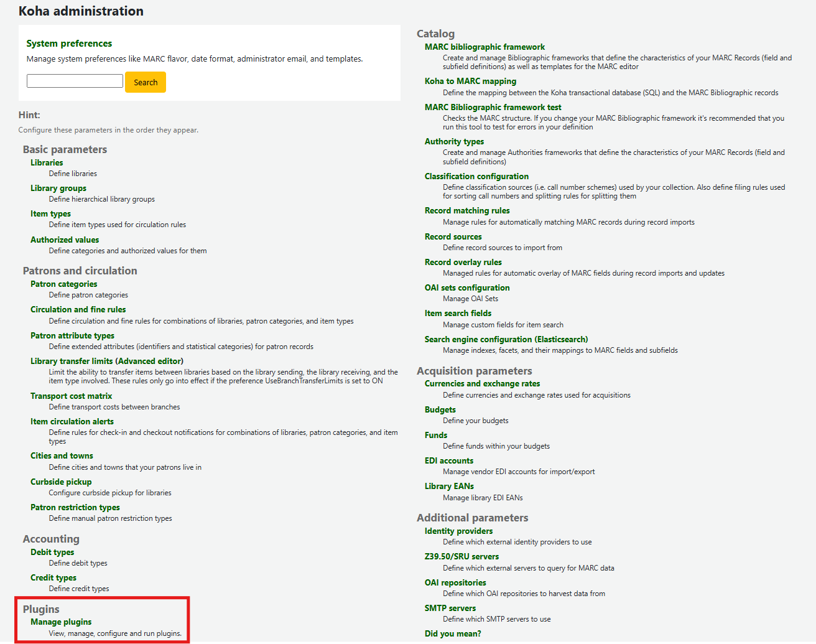Open Authorized values
816x644 pixels.
point(65,240)
